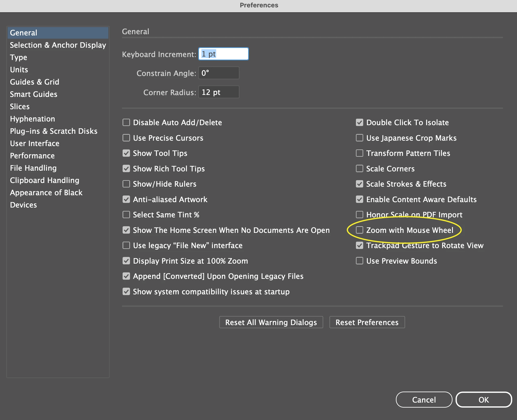Image resolution: width=517 pixels, height=420 pixels.
Task: Enable Use Preview Bounds checkbox
Action: click(x=359, y=261)
